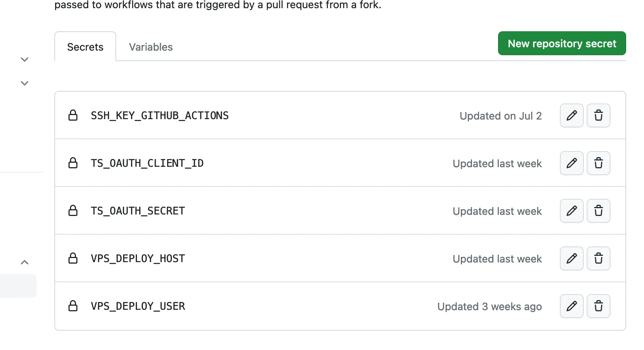Collapse the sidebar section with up chevron
The height and width of the screenshot is (350, 644).
(25, 262)
